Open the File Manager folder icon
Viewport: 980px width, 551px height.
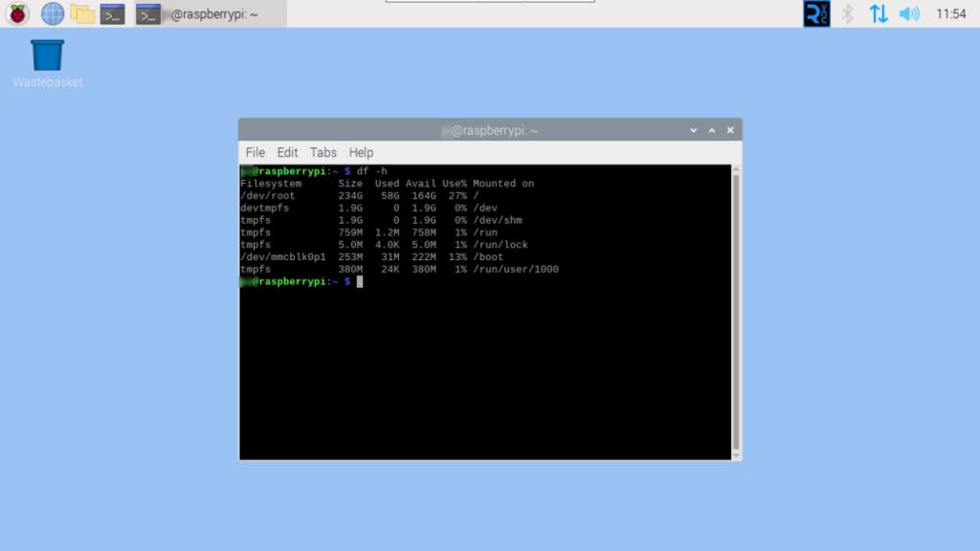(82, 13)
